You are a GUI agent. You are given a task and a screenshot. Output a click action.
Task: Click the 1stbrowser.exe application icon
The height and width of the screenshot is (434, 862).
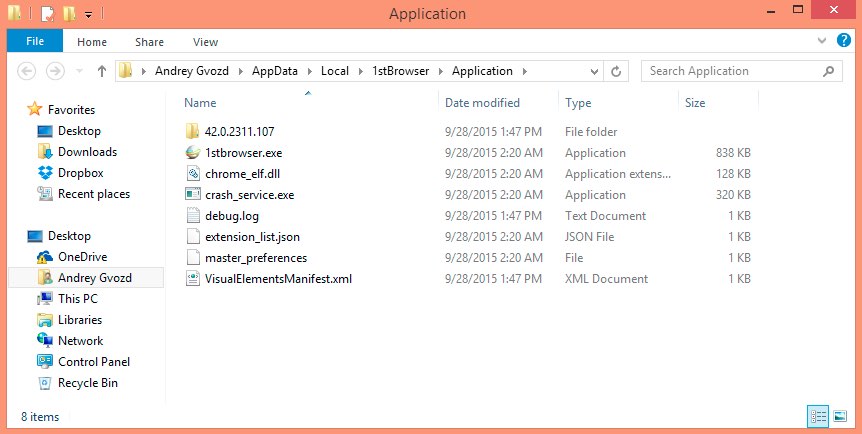click(194, 153)
